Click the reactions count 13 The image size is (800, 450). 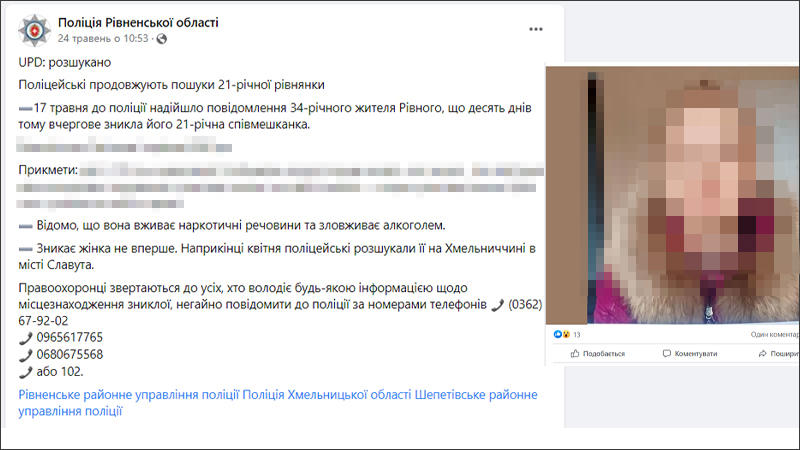pyautogui.click(x=577, y=335)
